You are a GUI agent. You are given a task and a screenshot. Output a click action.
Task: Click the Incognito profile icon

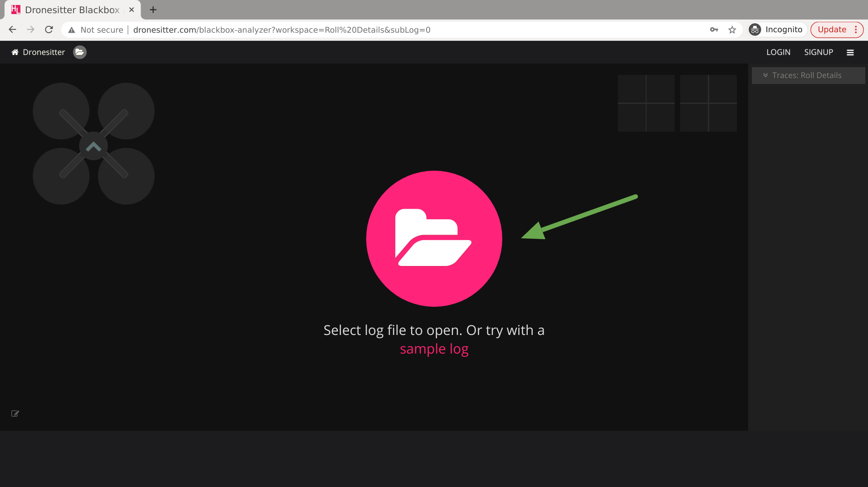point(755,30)
